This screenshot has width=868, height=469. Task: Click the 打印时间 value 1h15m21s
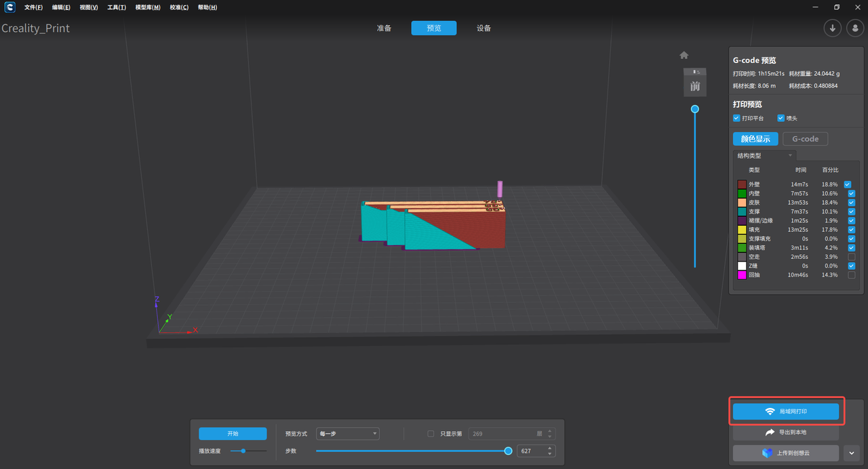point(772,73)
